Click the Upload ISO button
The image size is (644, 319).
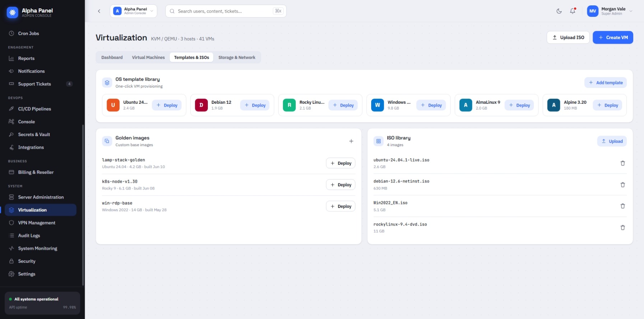point(568,37)
